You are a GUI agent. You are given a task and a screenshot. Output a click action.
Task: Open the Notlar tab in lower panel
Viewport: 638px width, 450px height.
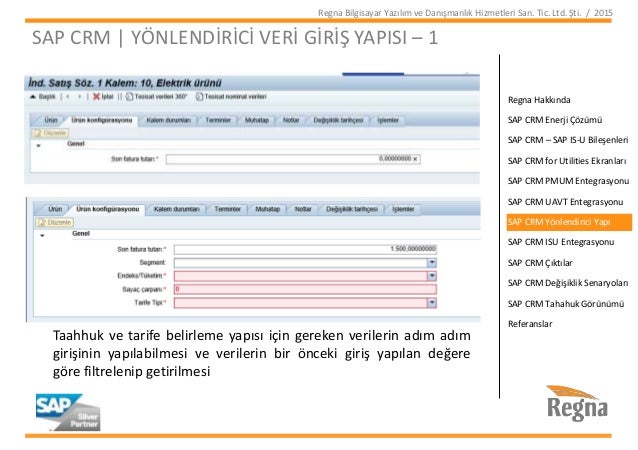(303, 209)
